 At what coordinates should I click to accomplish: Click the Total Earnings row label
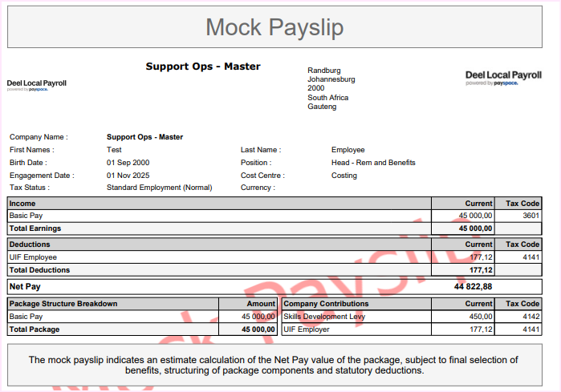pos(35,228)
